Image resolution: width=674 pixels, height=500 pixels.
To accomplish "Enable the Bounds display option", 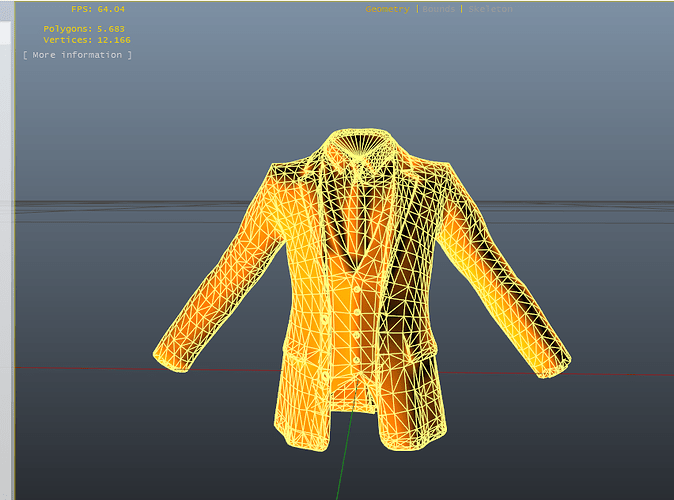I will 438,9.
